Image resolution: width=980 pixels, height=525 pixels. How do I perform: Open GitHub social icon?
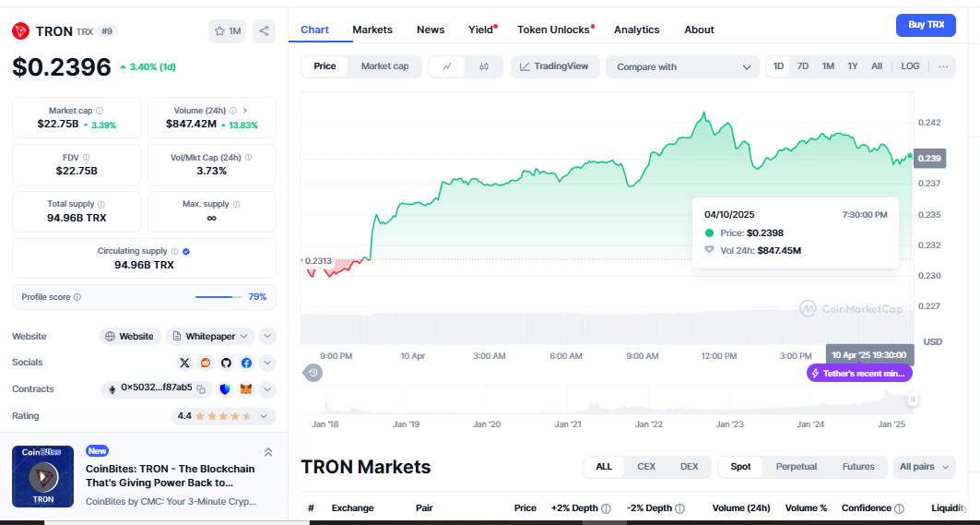point(226,363)
